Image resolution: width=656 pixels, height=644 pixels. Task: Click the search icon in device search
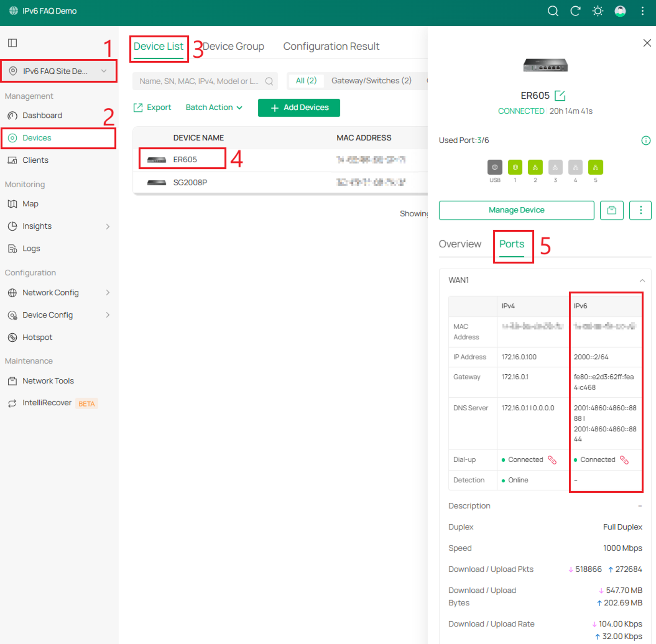[269, 81]
